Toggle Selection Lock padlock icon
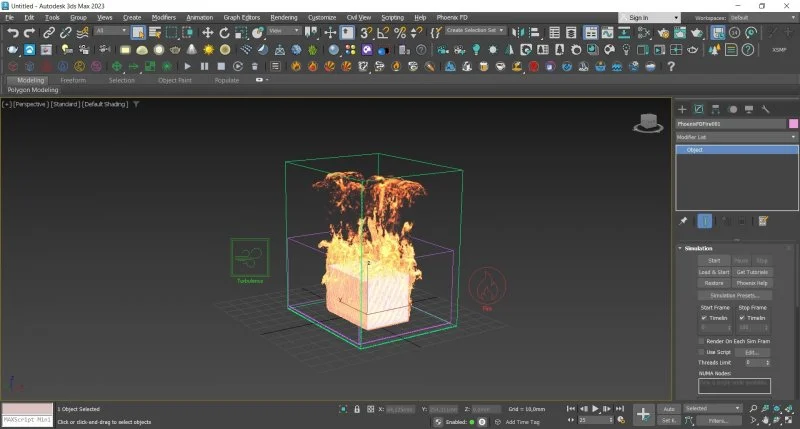The width and height of the screenshot is (800, 429). 357,409
